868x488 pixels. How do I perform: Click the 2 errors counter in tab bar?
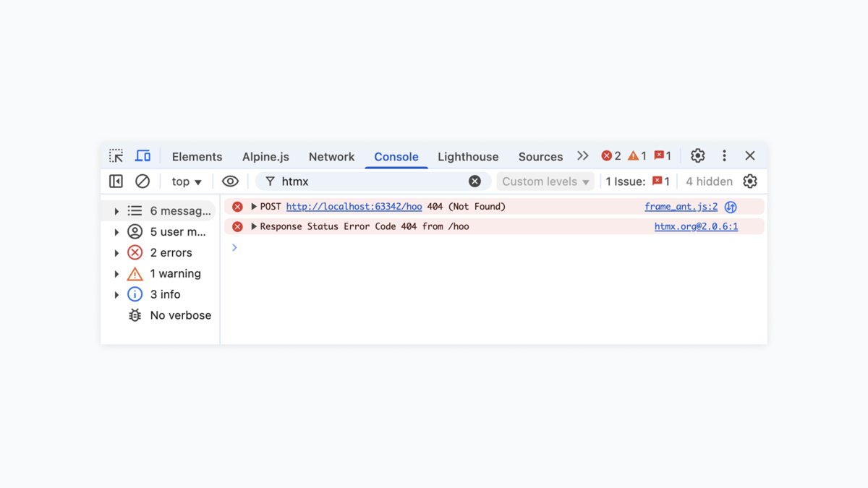click(x=611, y=156)
